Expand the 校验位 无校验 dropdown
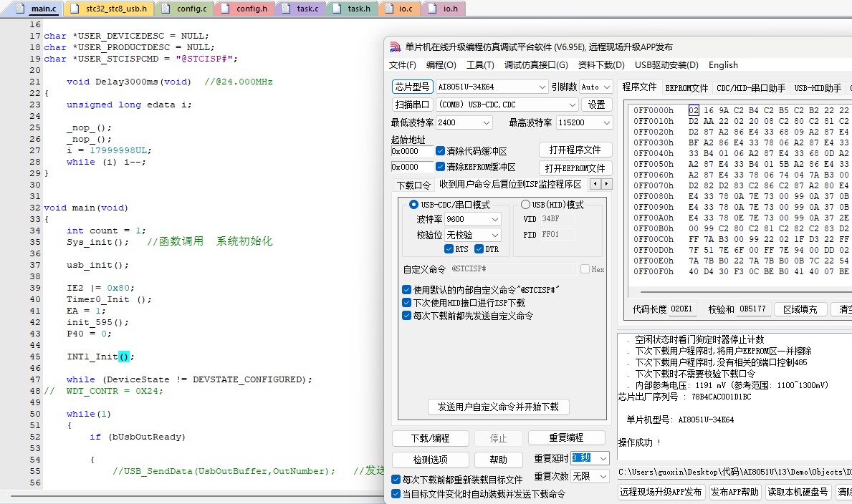This screenshot has width=852, height=504. (495, 235)
